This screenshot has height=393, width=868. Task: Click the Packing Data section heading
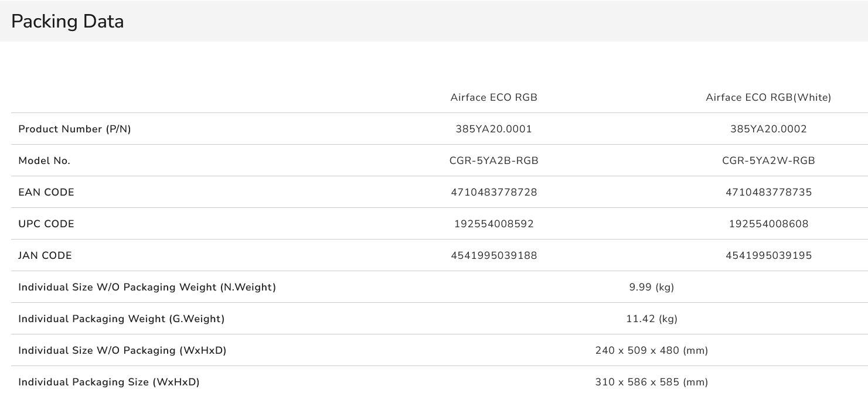tap(67, 22)
